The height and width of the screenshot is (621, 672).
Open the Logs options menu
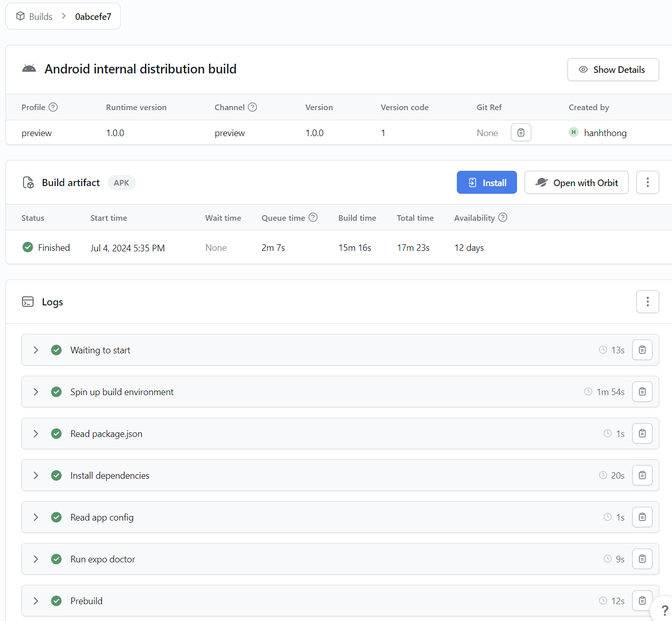point(648,302)
